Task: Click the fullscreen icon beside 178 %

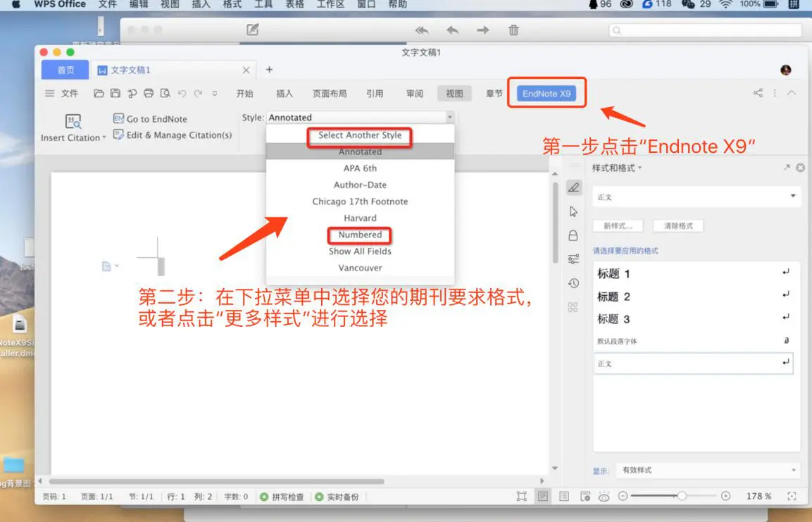Action: tap(792, 496)
